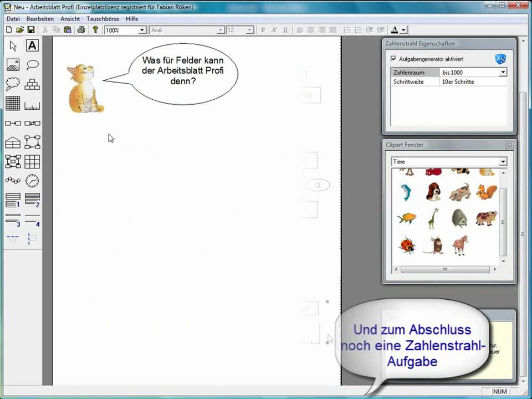Select the dolphin clipart

tap(406, 192)
